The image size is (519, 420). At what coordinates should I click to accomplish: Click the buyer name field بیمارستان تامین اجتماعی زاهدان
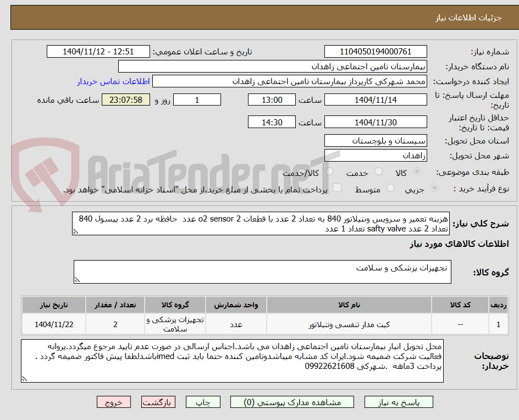coord(272,67)
